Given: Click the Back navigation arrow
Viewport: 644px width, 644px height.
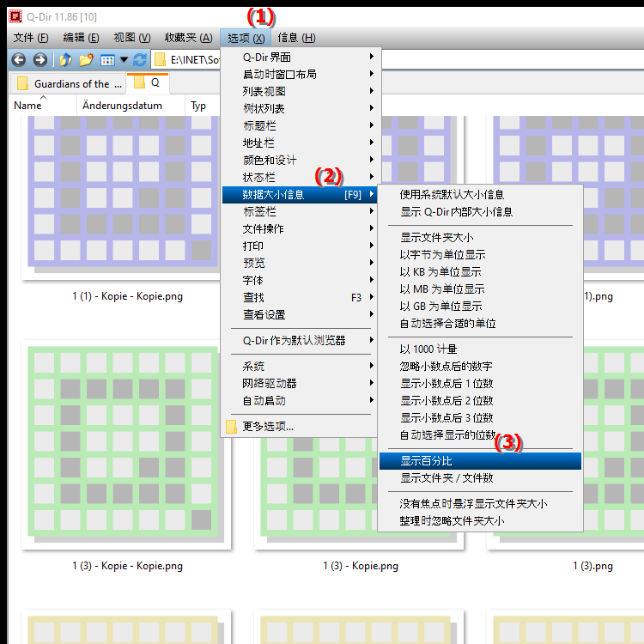Looking at the screenshot, I should pos(19,60).
